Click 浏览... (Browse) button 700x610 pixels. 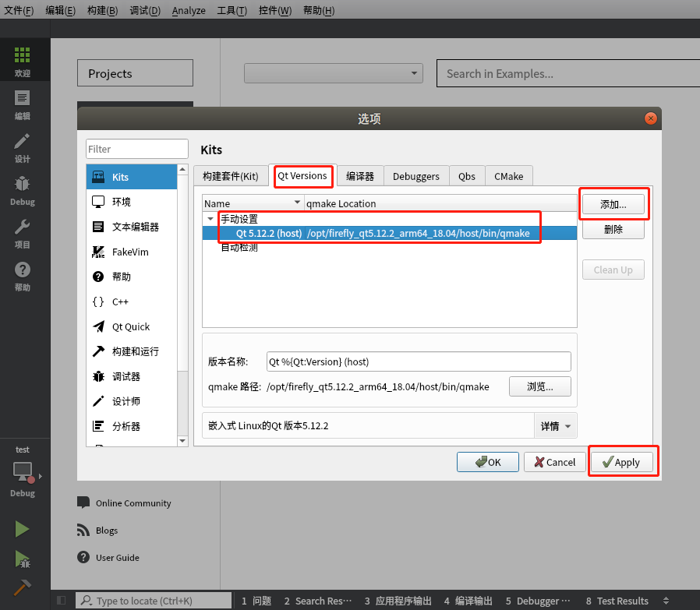539,386
